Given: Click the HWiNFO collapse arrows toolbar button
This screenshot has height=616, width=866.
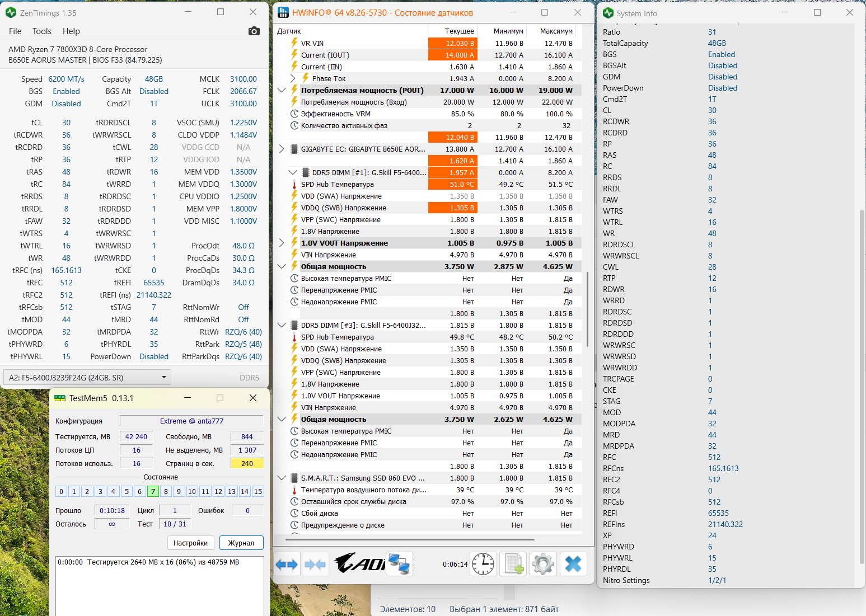Looking at the screenshot, I should [315, 564].
